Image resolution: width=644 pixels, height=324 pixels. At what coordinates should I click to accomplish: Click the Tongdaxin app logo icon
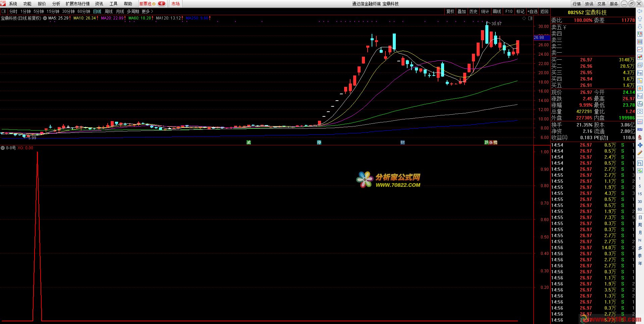point(3,3)
